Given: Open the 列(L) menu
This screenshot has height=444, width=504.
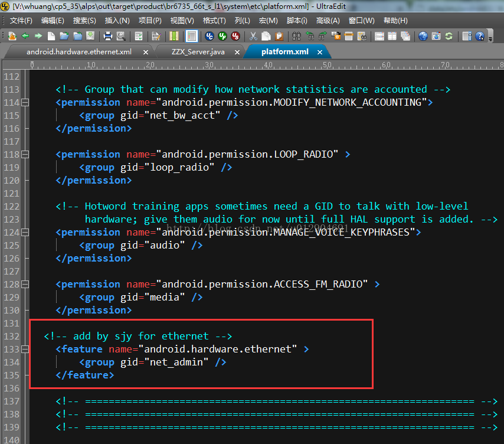Looking at the screenshot, I should tap(242, 21).
